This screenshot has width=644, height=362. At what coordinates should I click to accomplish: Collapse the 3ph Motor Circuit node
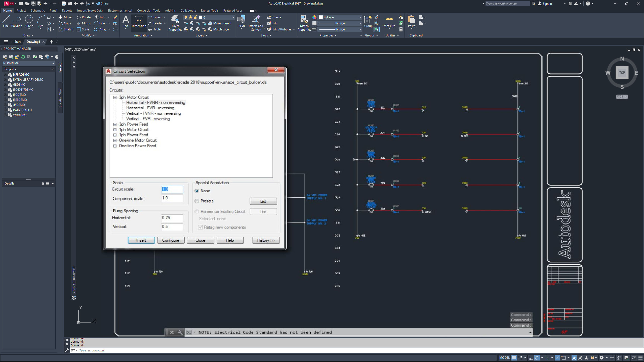115,97
